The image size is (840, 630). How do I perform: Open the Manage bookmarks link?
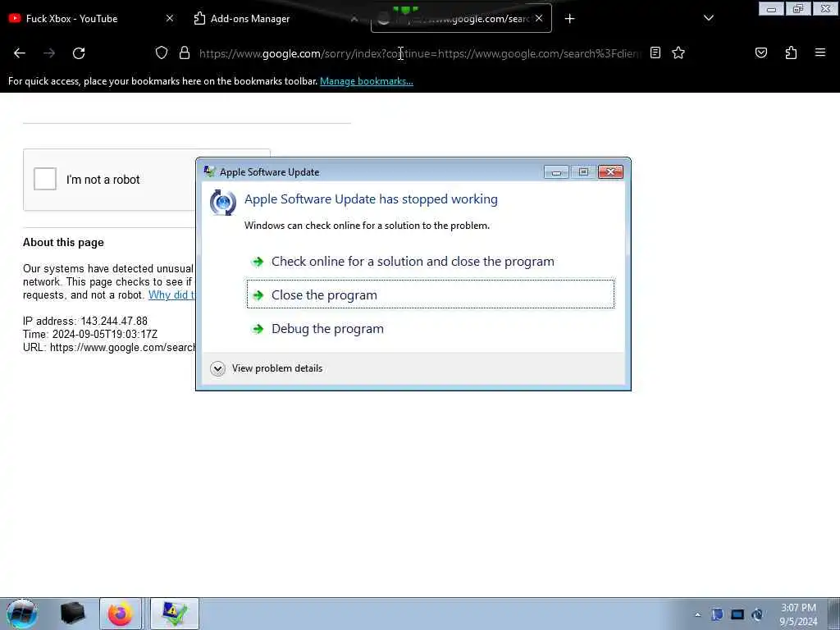coord(367,81)
